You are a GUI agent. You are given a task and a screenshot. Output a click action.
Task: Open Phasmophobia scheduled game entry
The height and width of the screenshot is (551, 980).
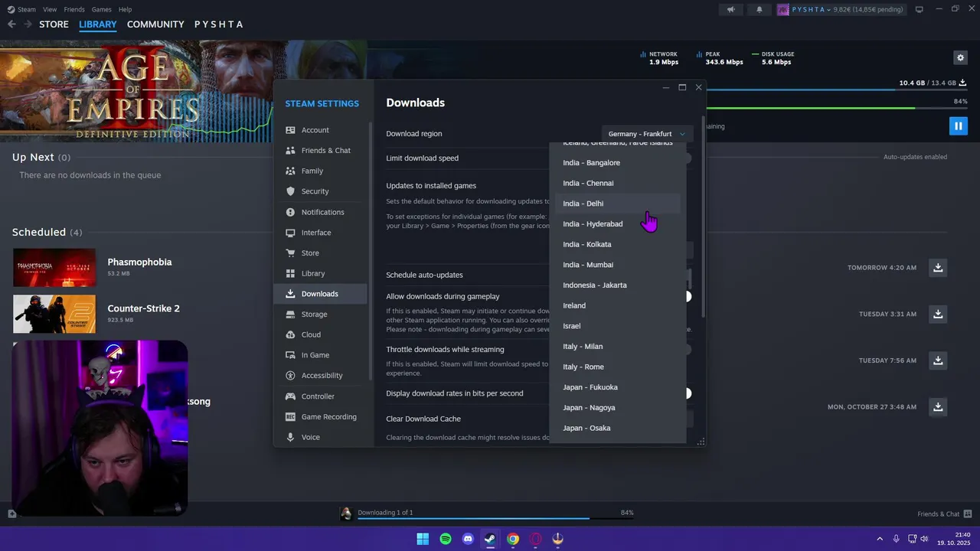pyautogui.click(x=54, y=268)
